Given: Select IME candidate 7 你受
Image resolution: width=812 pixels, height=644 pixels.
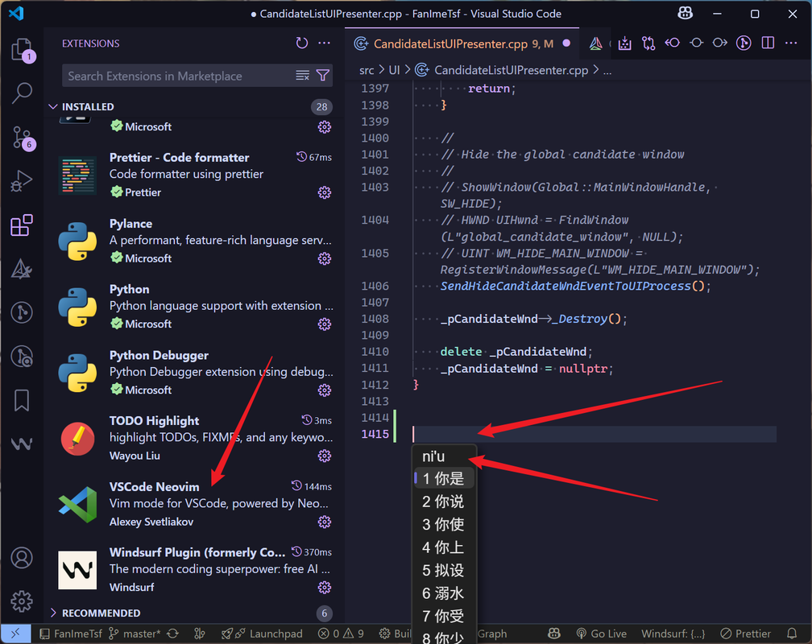Looking at the screenshot, I should click(444, 616).
